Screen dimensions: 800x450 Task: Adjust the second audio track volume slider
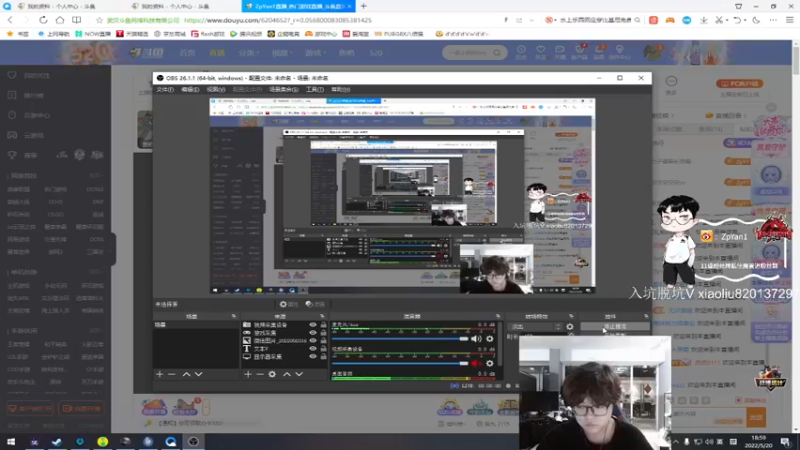pyautogui.click(x=399, y=363)
